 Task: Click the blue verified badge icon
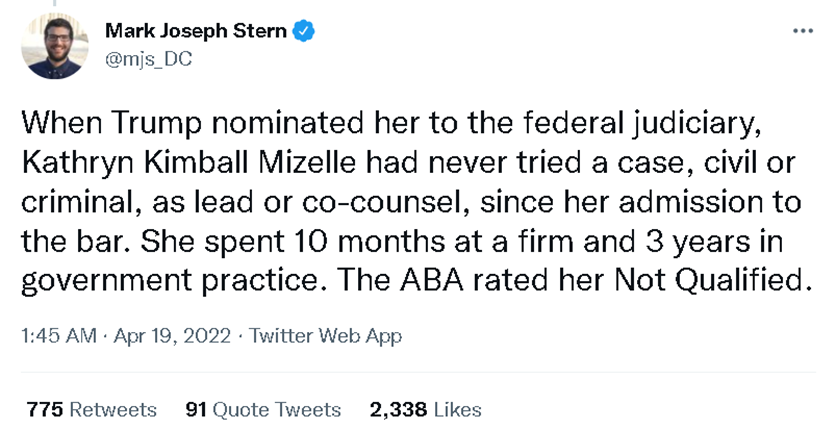[x=304, y=32]
